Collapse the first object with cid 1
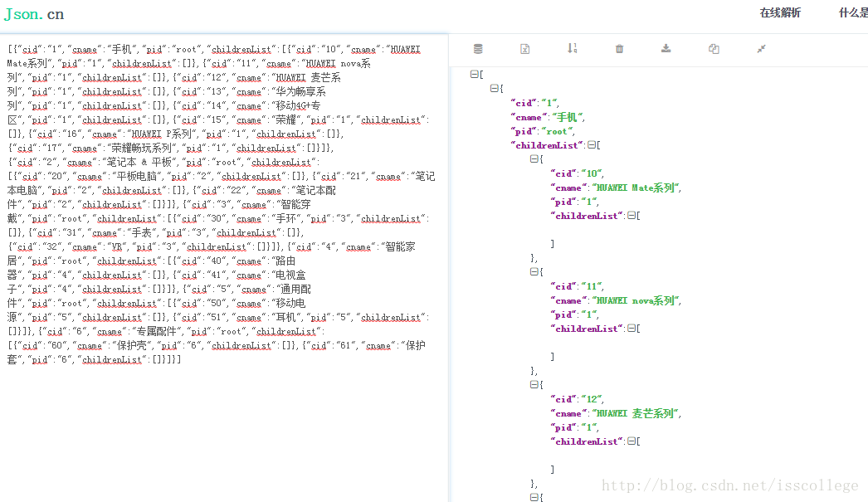Screen dimensions: 868x502 pyautogui.click(x=494, y=88)
